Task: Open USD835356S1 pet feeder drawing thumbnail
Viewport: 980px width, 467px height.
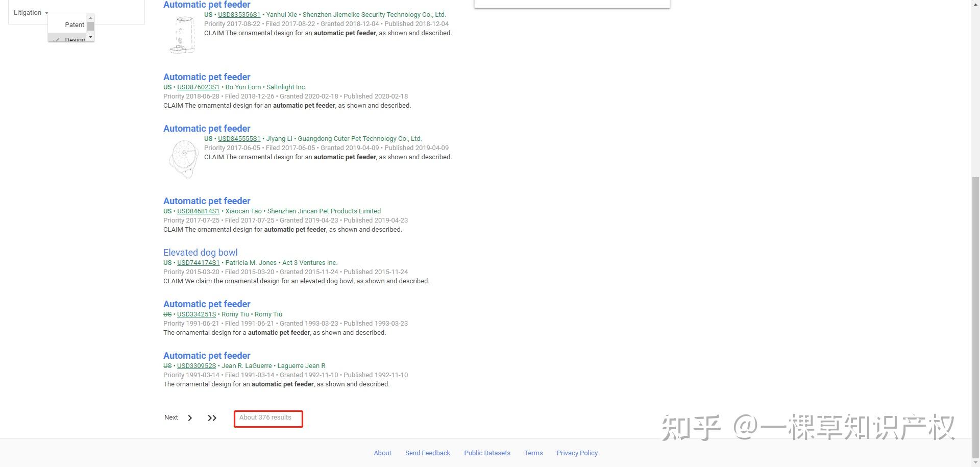Action: [x=182, y=34]
